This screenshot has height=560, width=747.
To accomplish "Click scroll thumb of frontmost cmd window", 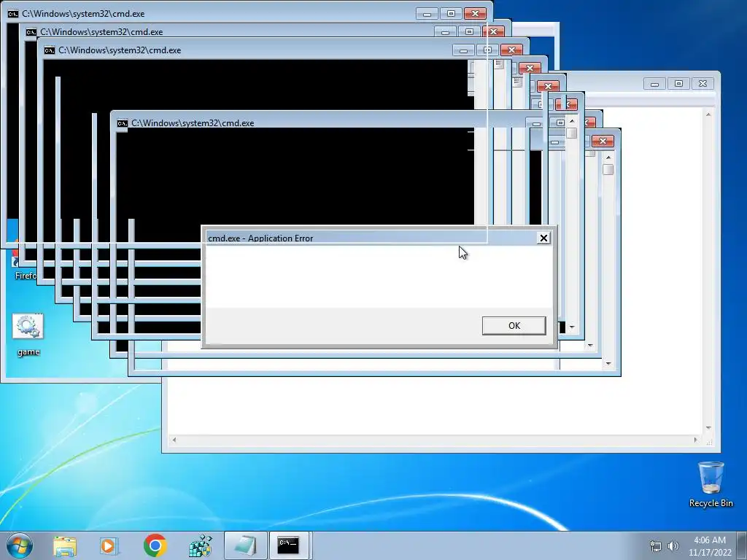I will click(x=608, y=169).
